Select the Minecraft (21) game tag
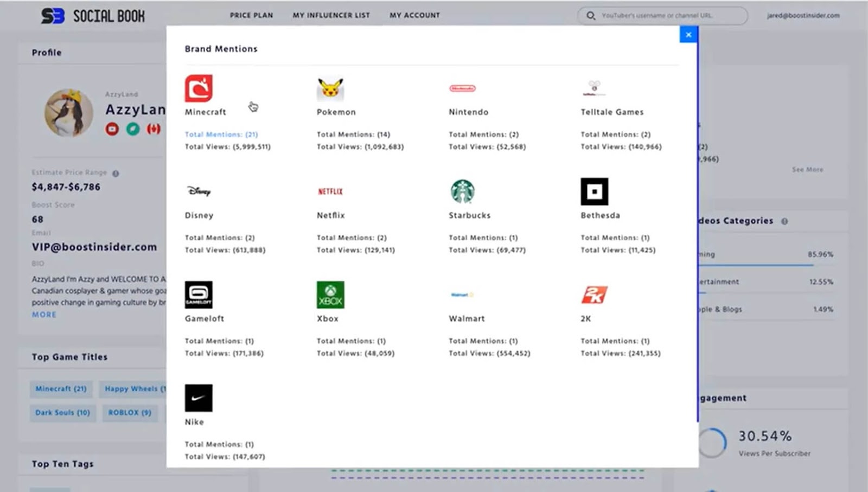The image size is (868, 492). click(x=61, y=389)
